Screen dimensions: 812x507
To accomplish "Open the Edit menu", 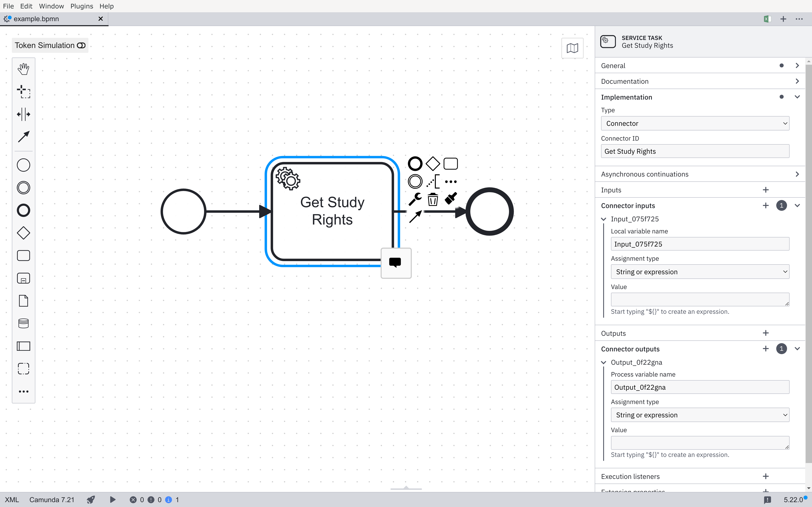I will [26, 6].
